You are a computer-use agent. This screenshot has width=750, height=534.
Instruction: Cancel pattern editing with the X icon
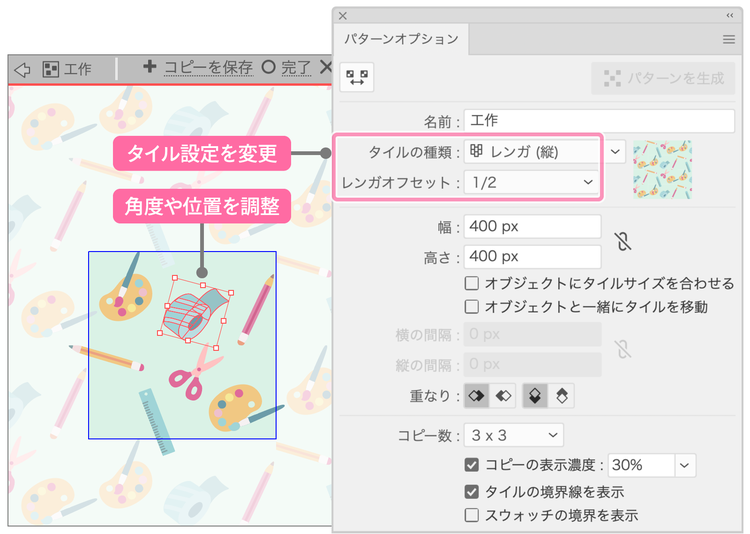pyautogui.click(x=326, y=67)
